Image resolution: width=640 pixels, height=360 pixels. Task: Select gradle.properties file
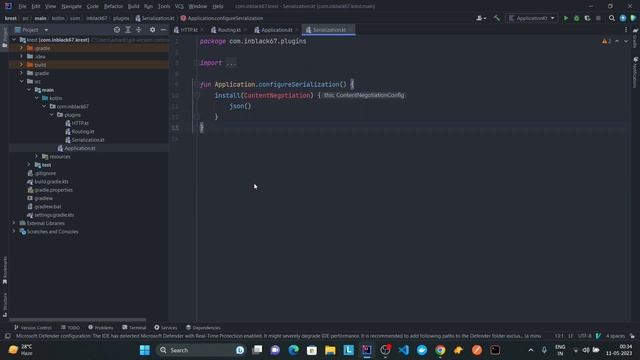(x=53, y=190)
